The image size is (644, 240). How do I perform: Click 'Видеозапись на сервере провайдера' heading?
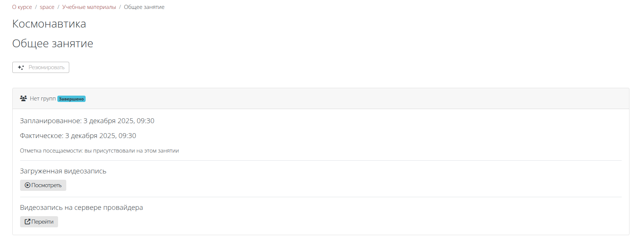click(81, 208)
